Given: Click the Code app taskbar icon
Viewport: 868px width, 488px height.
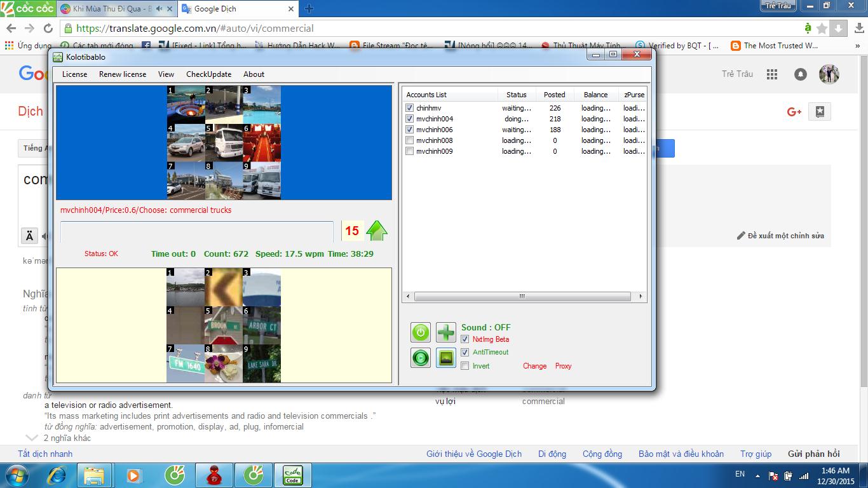Looking at the screenshot, I should click(x=292, y=475).
